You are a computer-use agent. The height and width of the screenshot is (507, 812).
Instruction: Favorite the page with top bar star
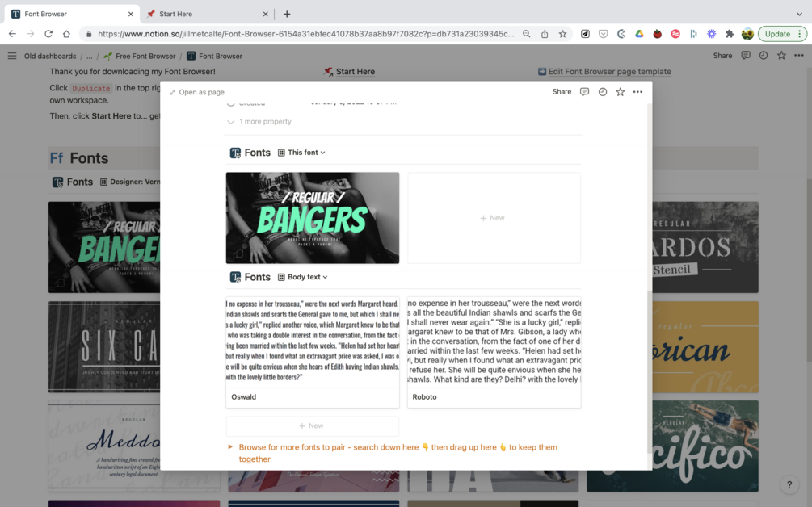pyautogui.click(x=781, y=56)
